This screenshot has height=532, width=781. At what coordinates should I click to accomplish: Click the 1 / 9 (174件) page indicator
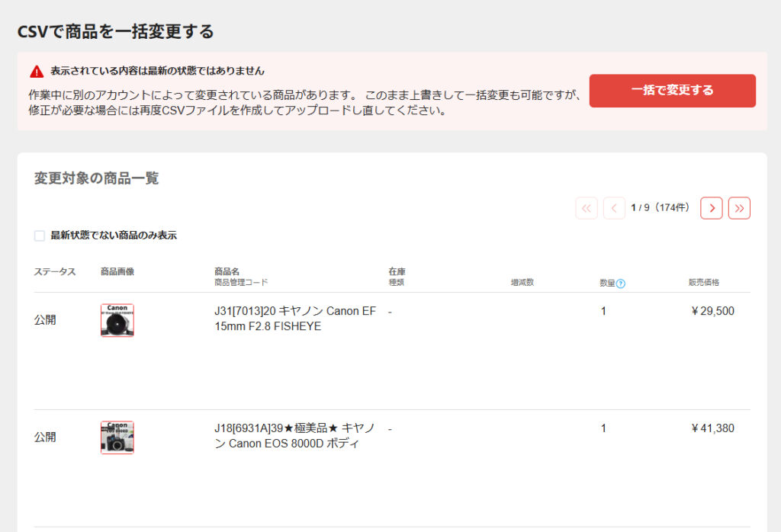tap(660, 207)
